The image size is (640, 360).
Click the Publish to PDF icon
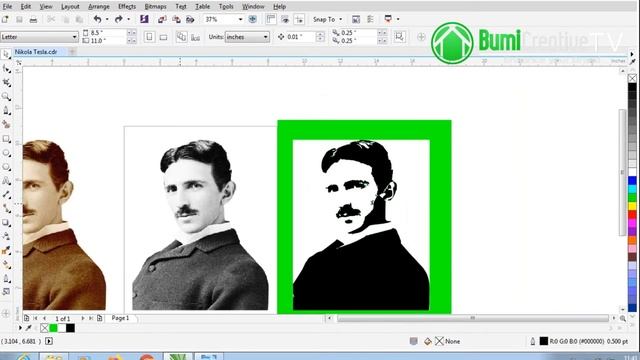coord(190,19)
